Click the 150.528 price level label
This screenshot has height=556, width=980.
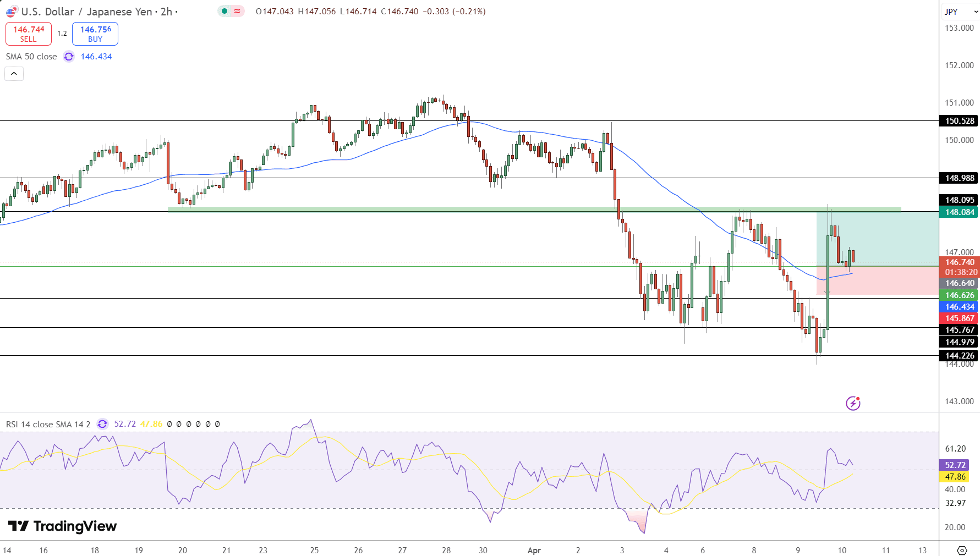[x=960, y=121]
